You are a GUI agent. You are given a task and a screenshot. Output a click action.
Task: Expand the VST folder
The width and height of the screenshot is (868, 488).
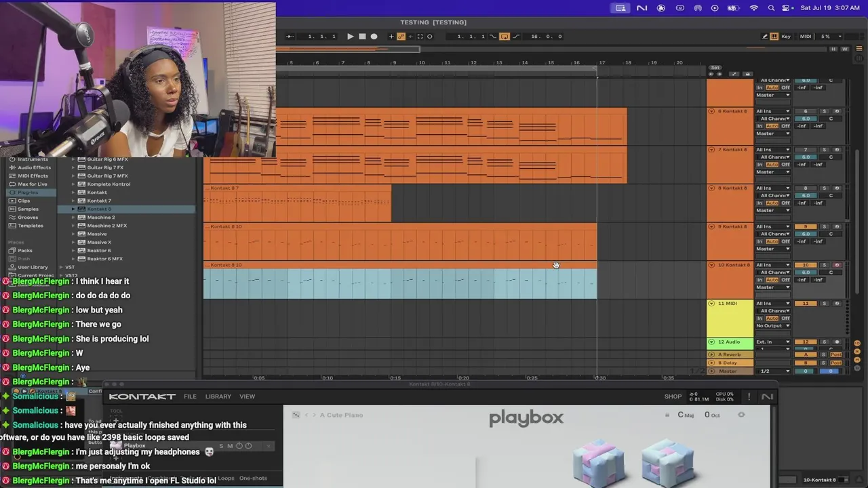pyautogui.click(x=62, y=267)
